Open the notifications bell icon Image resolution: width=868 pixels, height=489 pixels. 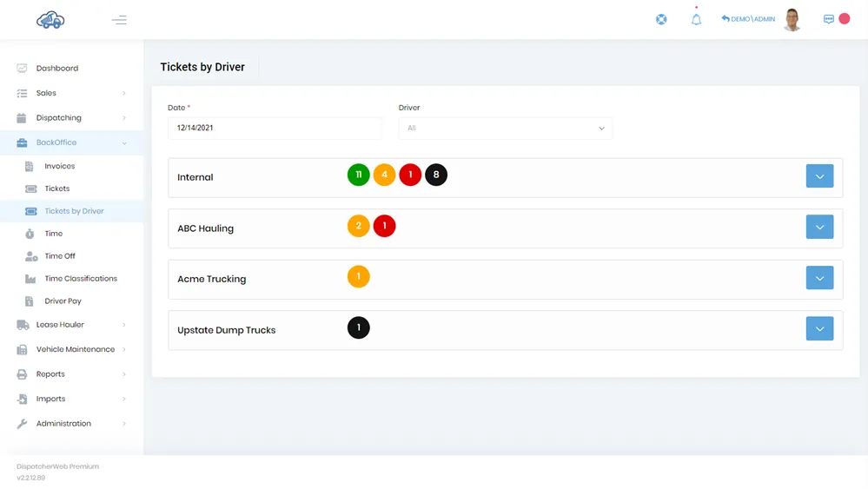[x=696, y=20]
